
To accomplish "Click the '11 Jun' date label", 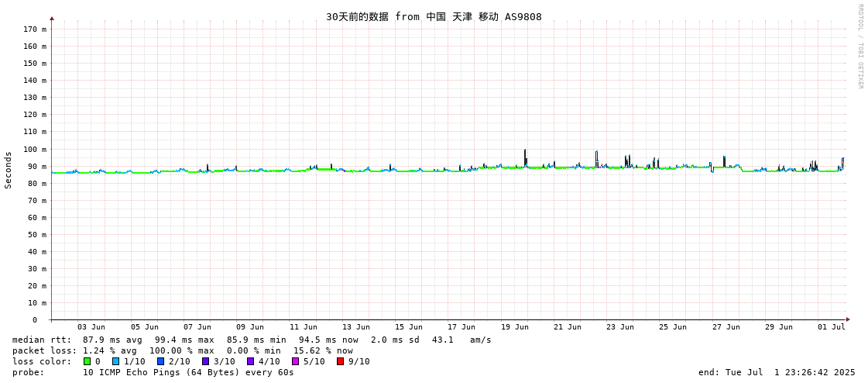I will 304,327.
